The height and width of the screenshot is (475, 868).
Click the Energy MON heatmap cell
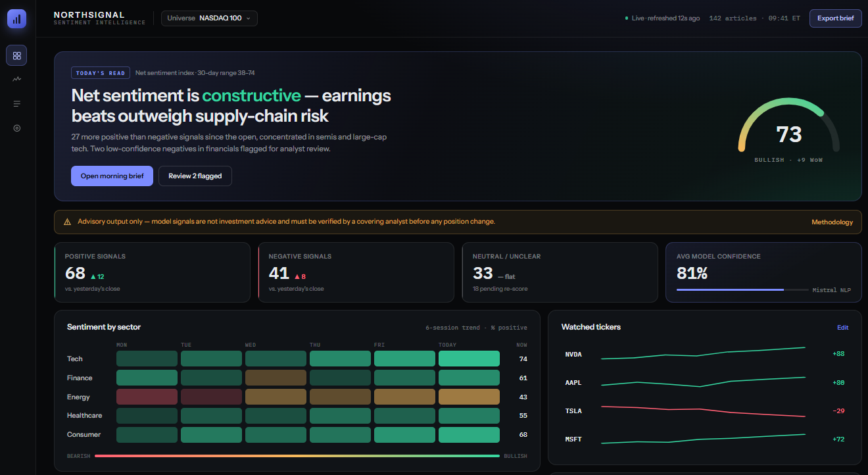tap(147, 397)
